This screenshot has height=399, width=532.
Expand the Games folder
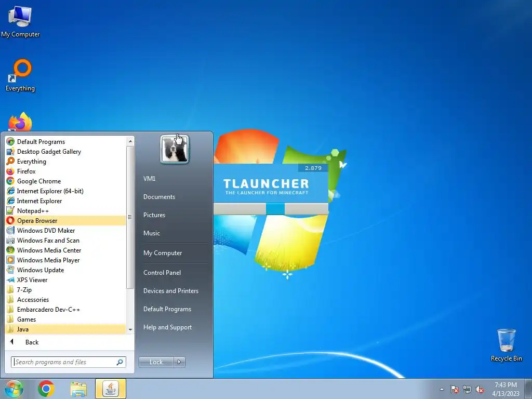[65, 319]
